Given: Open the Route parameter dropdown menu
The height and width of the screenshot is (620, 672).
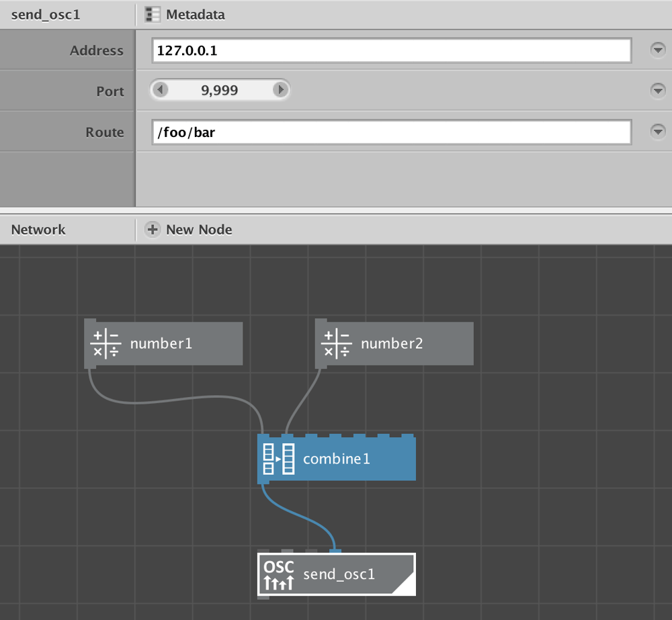Looking at the screenshot, I should click(658, 131).
